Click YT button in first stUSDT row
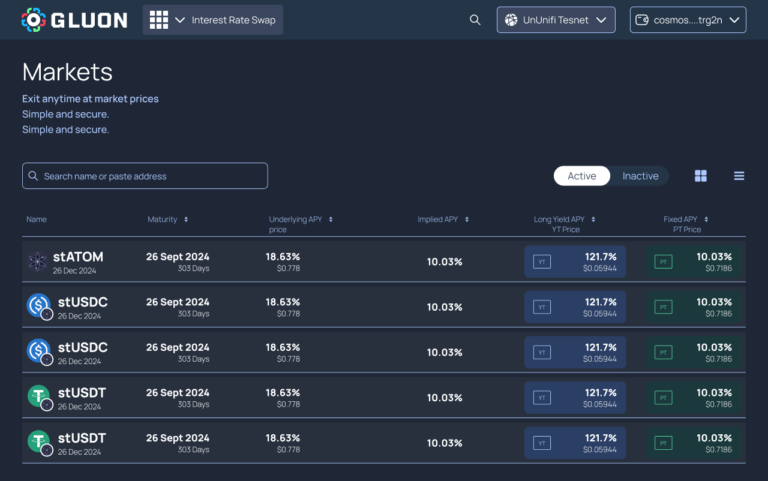This screenshot has height=481, width=768. (575, 398)
